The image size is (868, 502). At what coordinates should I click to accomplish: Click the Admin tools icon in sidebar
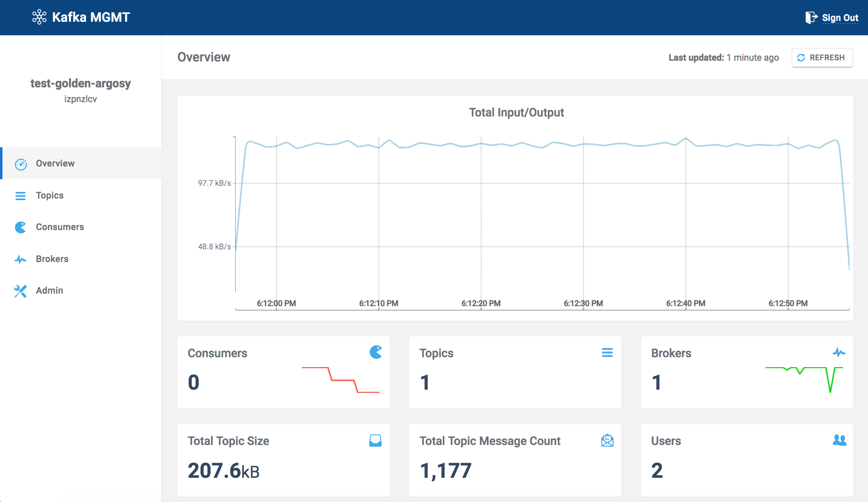point(20,291)
